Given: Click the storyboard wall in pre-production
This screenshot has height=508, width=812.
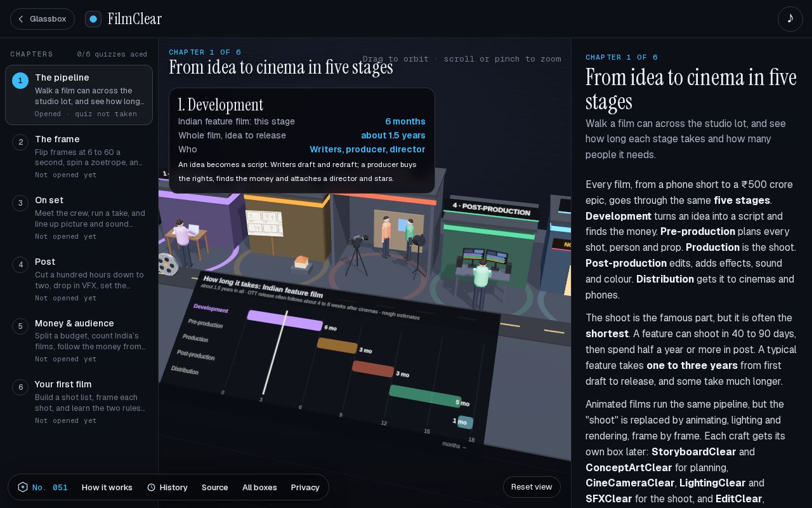Looking at the screenshot, I should point(266,223).
